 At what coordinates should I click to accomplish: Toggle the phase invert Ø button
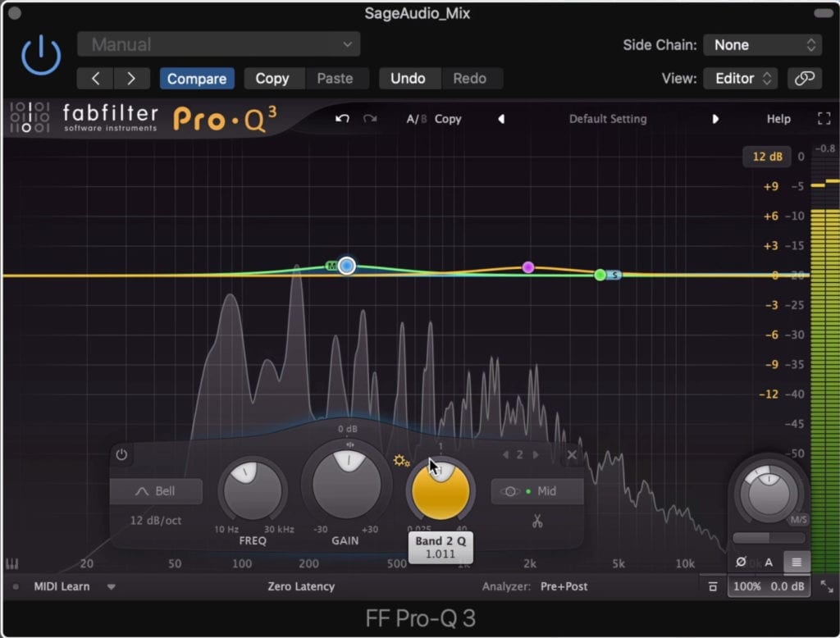741,562
